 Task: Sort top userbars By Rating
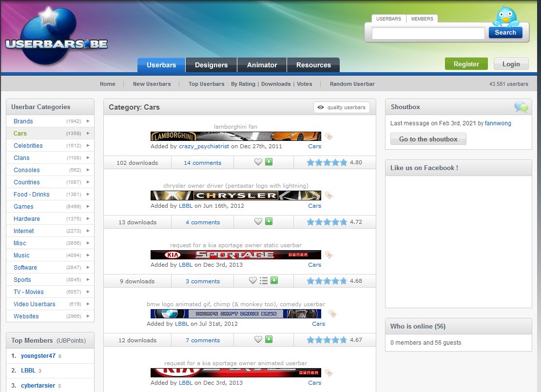(x=243, y=84)
